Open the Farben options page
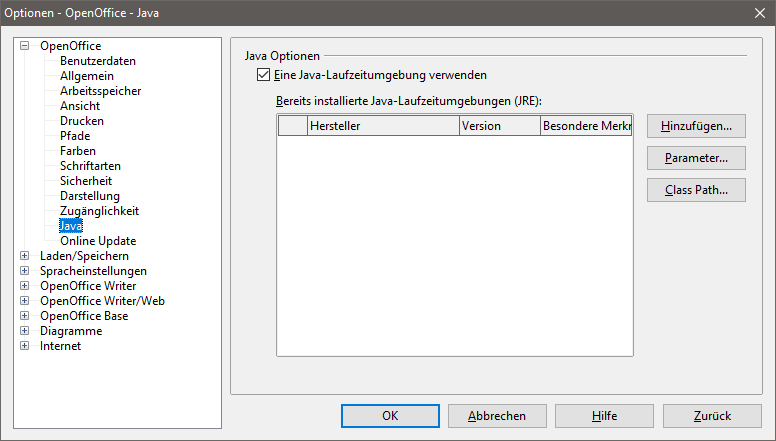776x441 pixels. 78,150
